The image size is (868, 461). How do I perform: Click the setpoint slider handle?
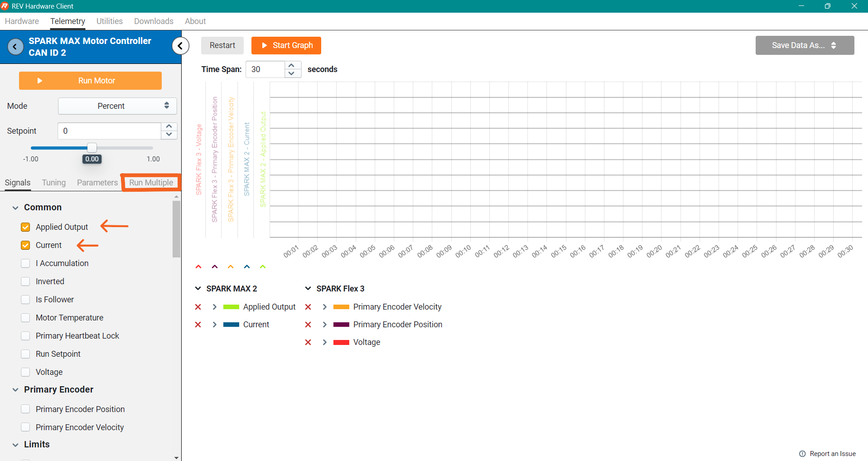tap(92, 148)
